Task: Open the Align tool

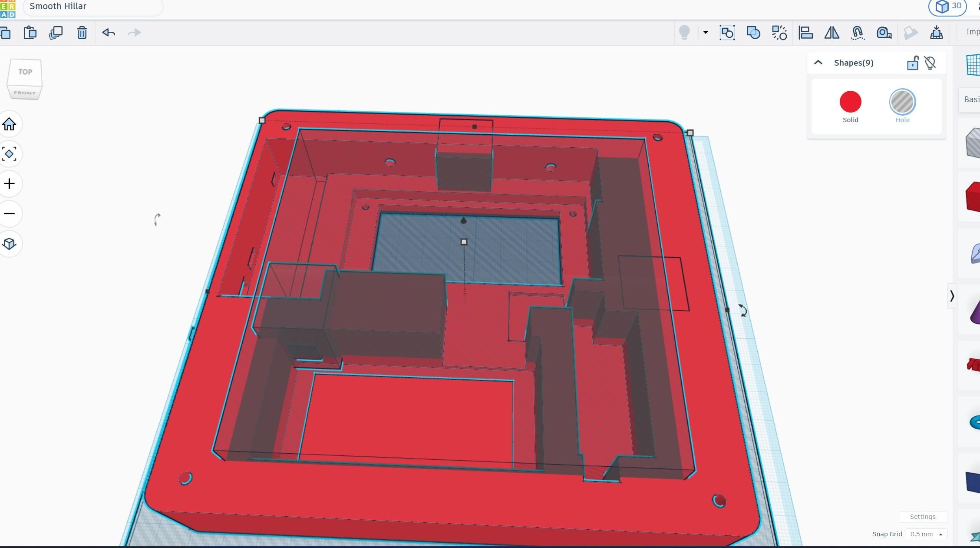Action: click(806, 33)
